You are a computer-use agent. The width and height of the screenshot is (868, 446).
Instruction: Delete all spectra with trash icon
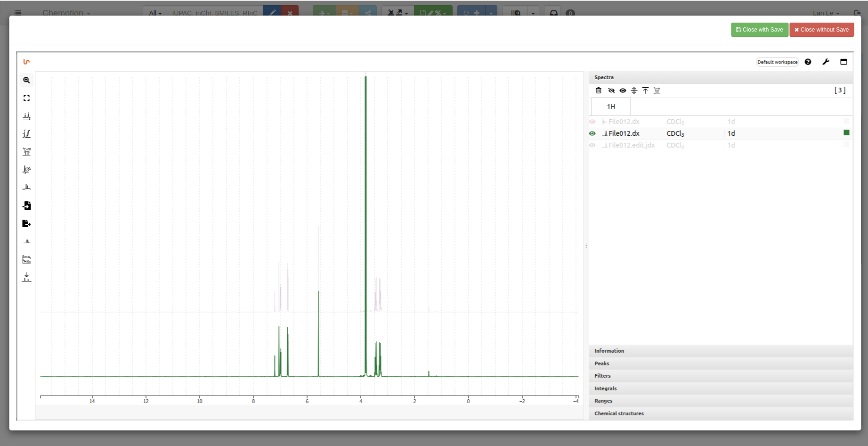(x=599, y=91)
